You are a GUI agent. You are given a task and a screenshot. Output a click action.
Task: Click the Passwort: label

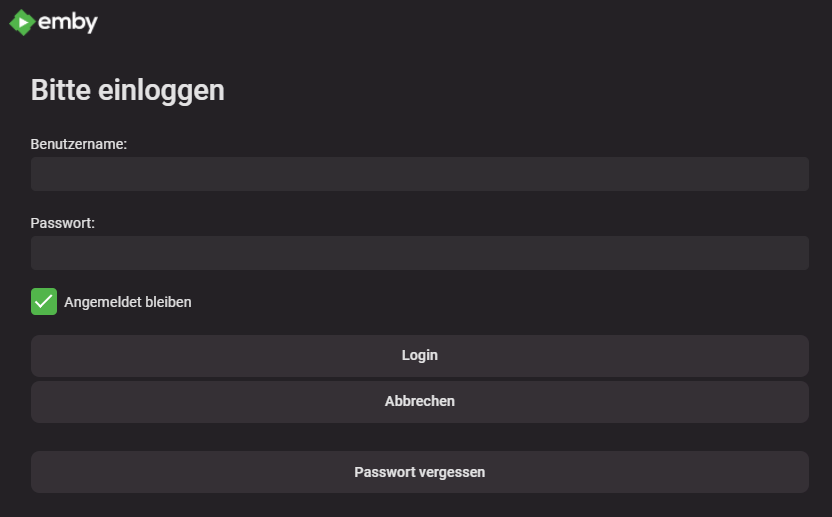[x=63, y=223]
